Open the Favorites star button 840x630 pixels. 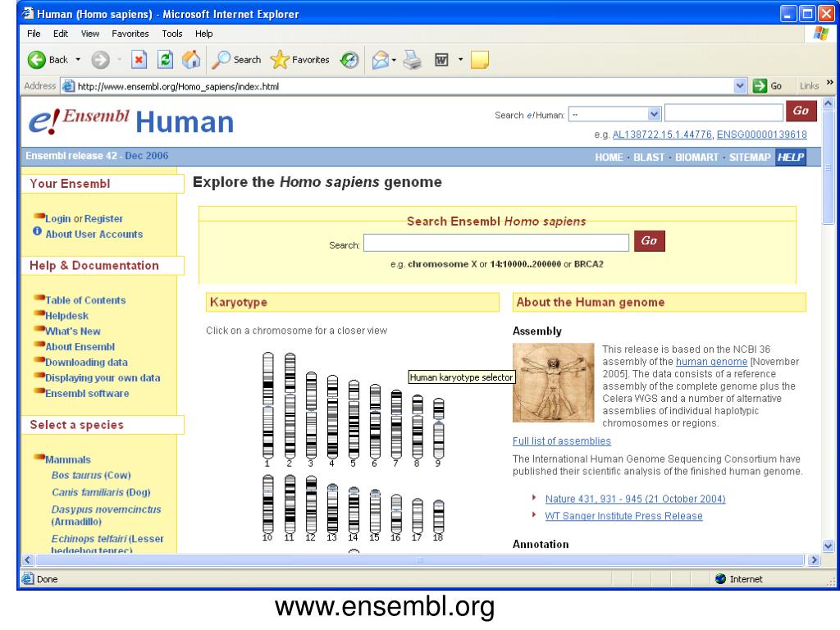tap(300, 59)
